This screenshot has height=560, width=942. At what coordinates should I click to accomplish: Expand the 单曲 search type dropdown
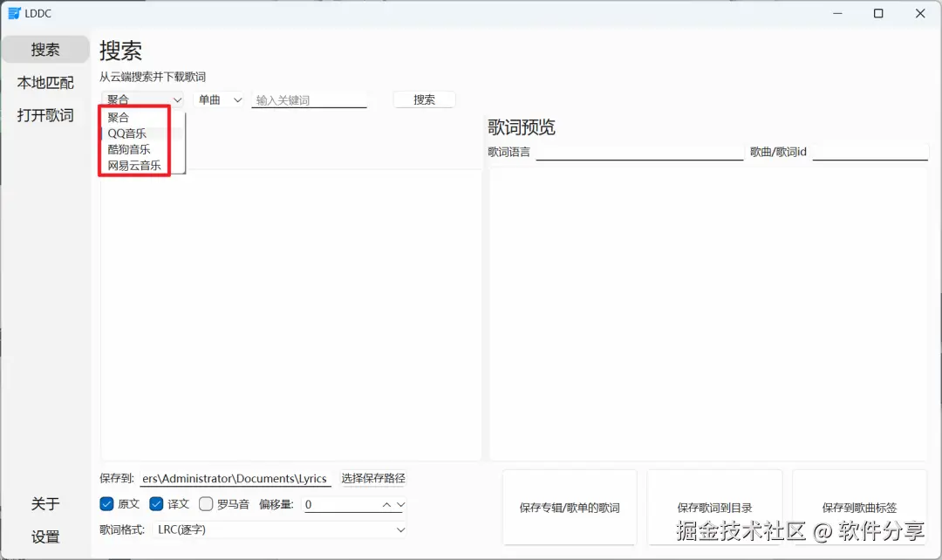click(x=219, y=99)
